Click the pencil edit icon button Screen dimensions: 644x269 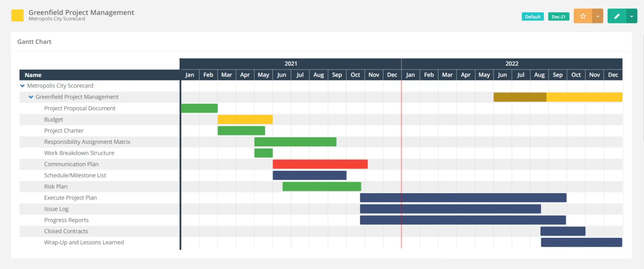coord(617,16)
